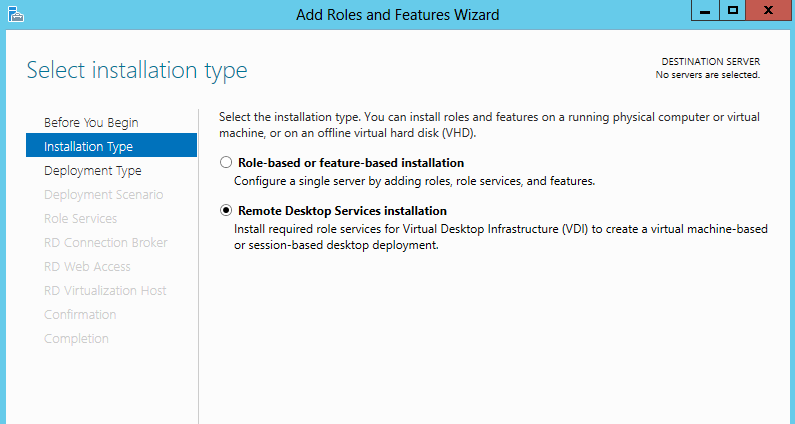Go to the Deployment Type step
795x424 pixels.
pyautogui.click(x=93, y=170)
